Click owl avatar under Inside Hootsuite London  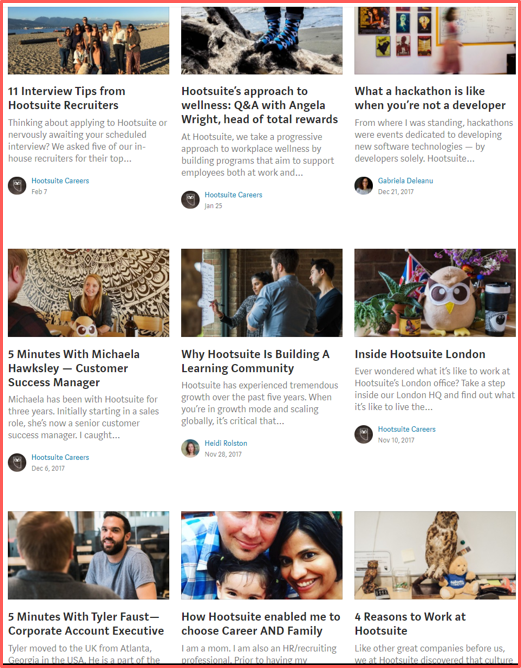pyautogui.click(x=363, y=434)
